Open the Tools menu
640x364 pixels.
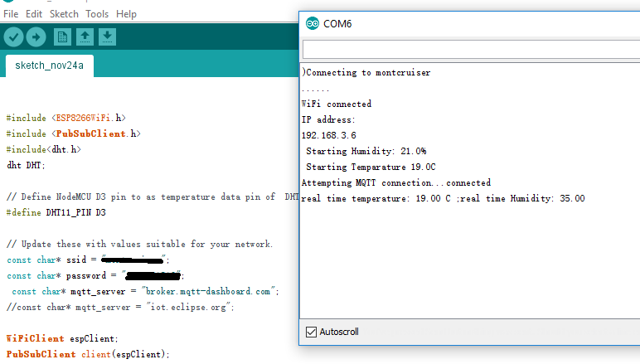pos(97,14)
